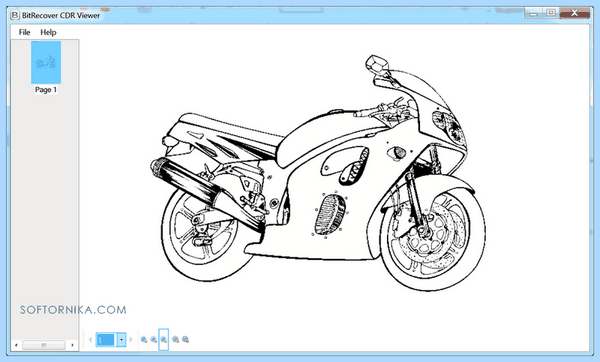Click the left arrow of thumbnail scrollbar
The width and height of the screenshot is (600, 362).
(x=16, y=345)
